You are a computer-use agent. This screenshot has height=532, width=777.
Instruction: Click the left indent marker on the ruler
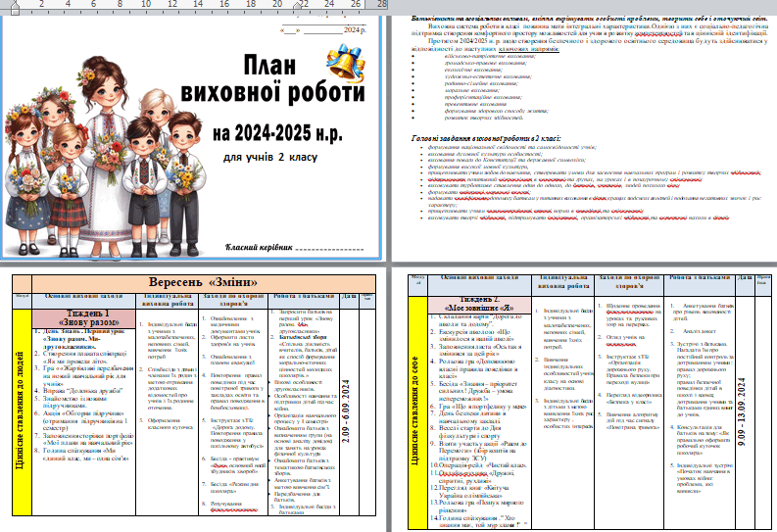click(15, 8)
